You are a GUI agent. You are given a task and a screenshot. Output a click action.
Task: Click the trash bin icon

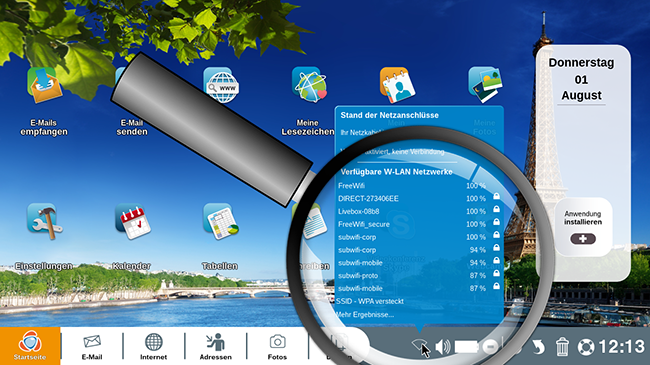(x=562, y=347)
